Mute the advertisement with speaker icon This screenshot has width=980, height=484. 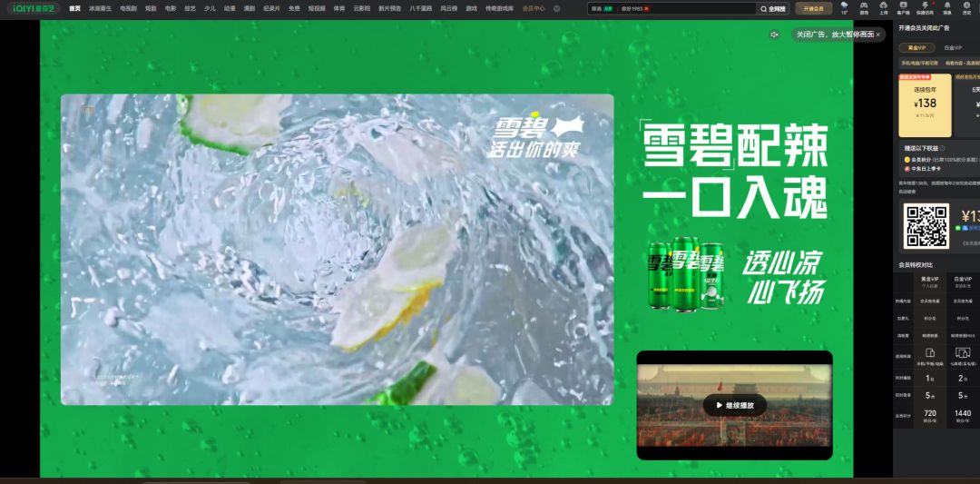pyautogui.click(x=774, y=35)
